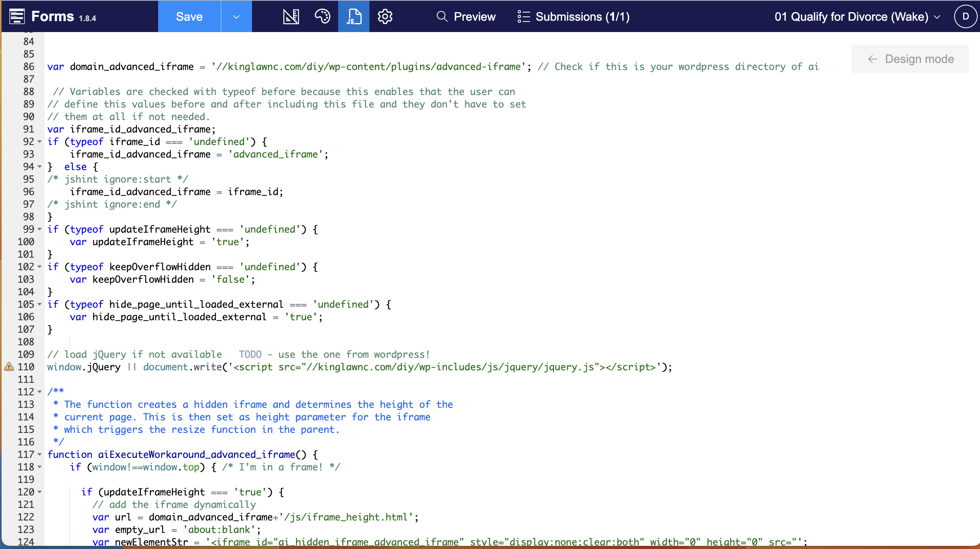Click keepOverflowHidden on line 103
This screenshot has width=980, height=549.
pyautogui.click(x=143, y=279)
